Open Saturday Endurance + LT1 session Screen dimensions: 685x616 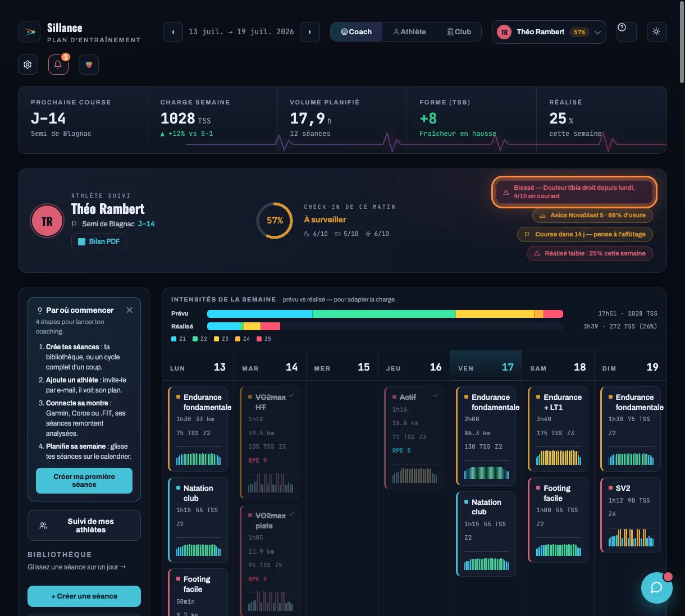(558, 429)
